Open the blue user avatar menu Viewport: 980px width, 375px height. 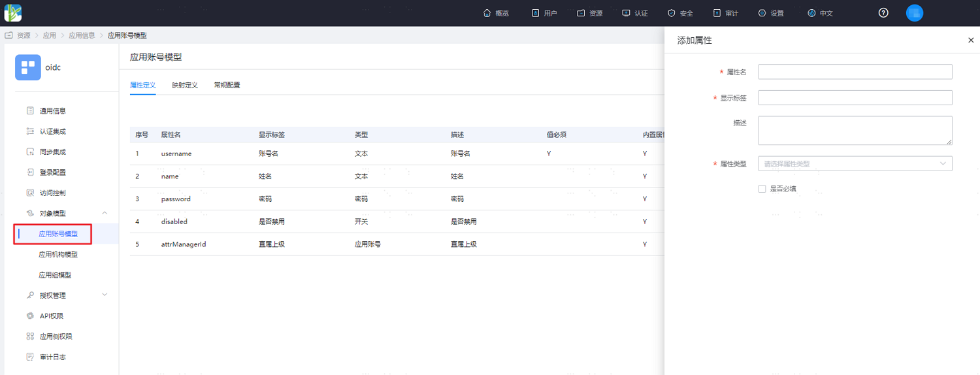click(915, 13)
